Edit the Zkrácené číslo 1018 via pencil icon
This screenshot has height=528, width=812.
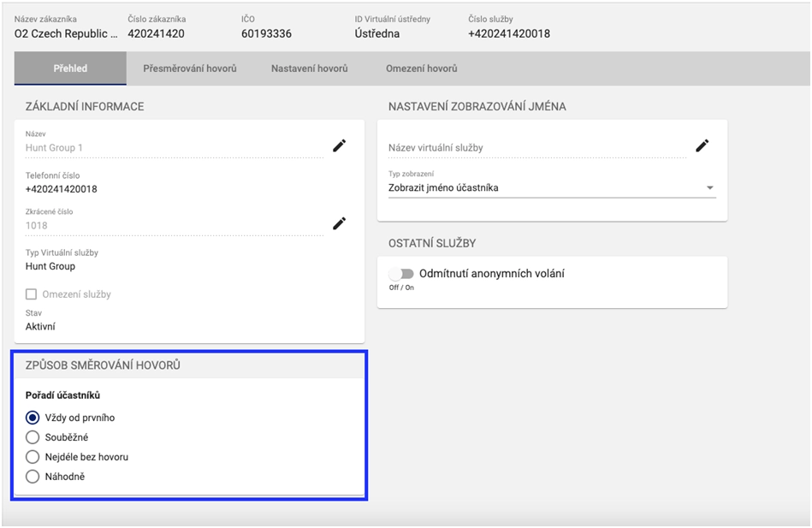coord(340,224)
